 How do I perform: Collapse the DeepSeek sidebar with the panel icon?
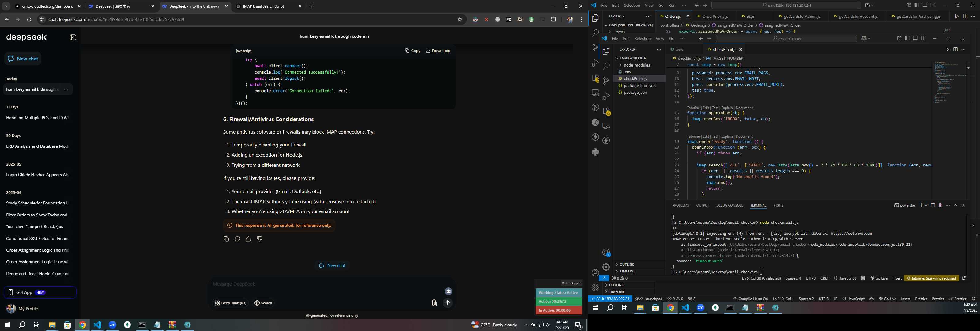(73, 37)
